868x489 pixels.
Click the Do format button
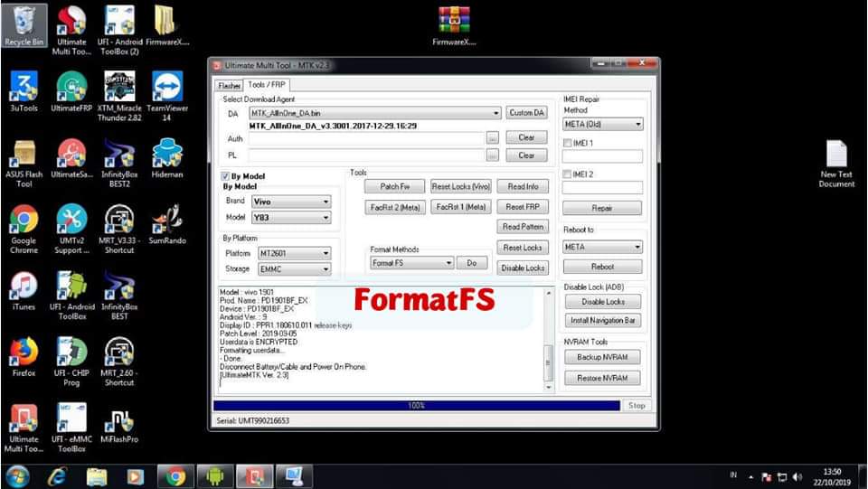(x=472, y=263)
